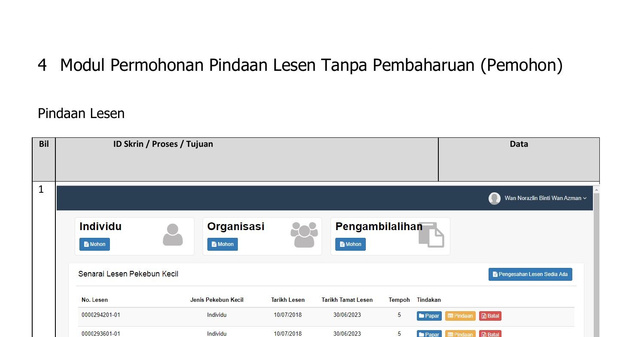The width and height of the screenshot is (644, 337).
Task: Open Pengesahan Lesen Sedia Ada
Action: tap(530, 274)
